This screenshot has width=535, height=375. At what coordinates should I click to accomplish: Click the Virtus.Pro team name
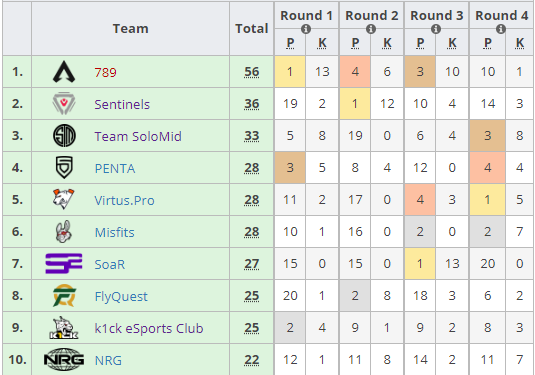tap(125, 200)
